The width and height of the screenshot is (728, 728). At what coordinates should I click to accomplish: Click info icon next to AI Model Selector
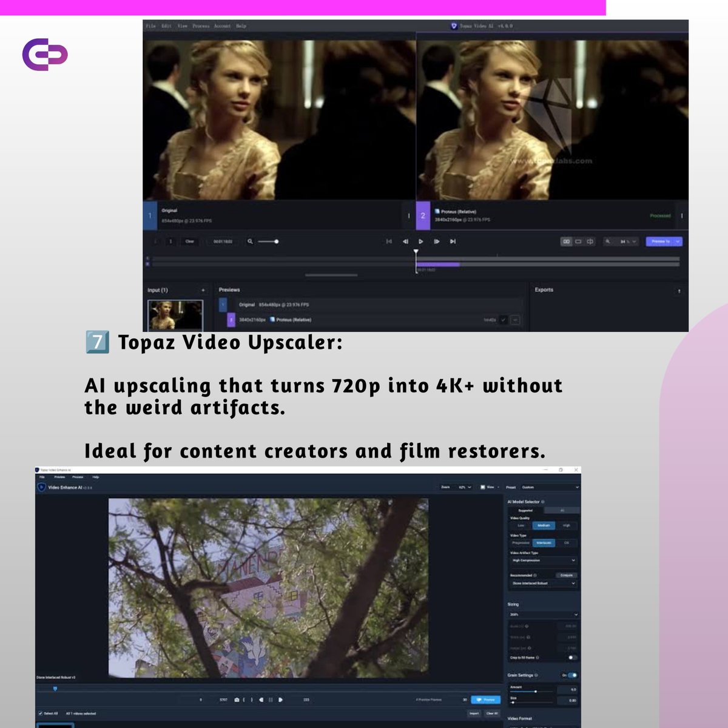pos(543,502)
